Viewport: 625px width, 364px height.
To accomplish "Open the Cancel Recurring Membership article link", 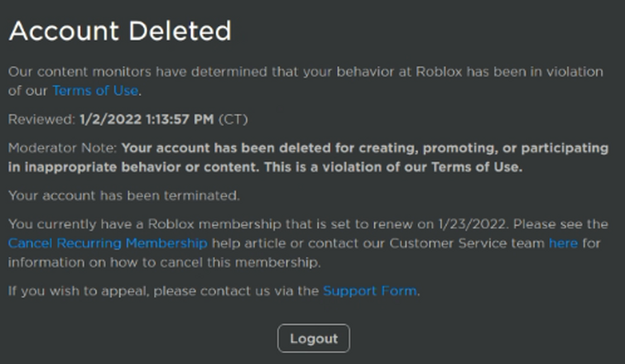I will coord(108,243).
